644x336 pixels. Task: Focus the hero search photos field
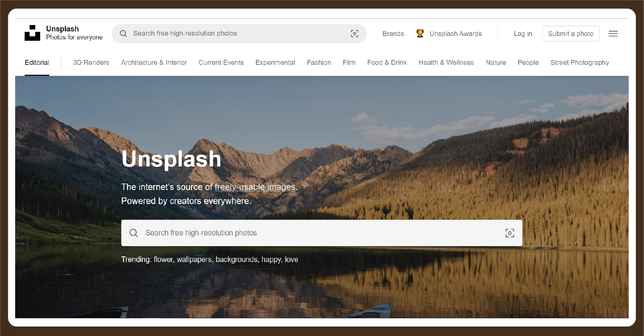[321, 233]
